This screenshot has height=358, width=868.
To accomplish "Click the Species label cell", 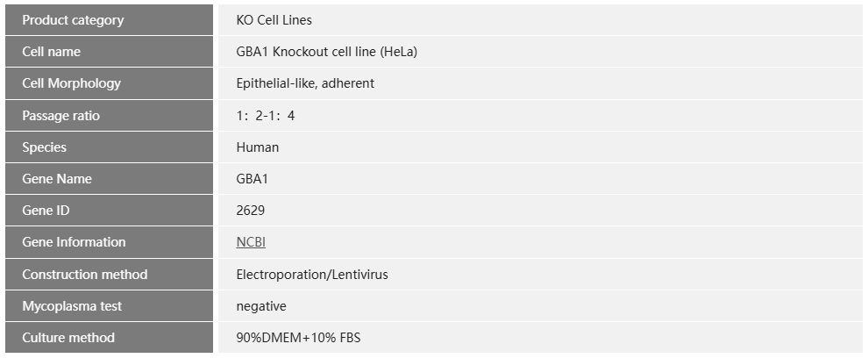I will [44, 147].
